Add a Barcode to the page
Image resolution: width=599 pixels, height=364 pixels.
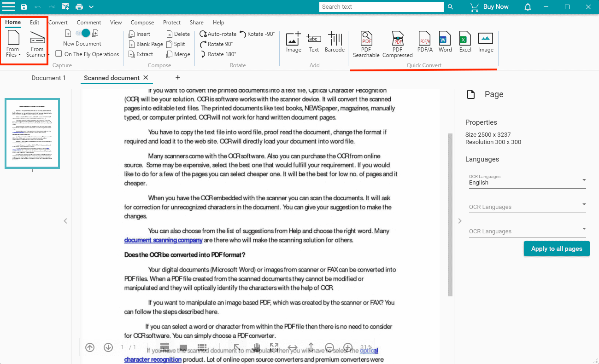335,40
